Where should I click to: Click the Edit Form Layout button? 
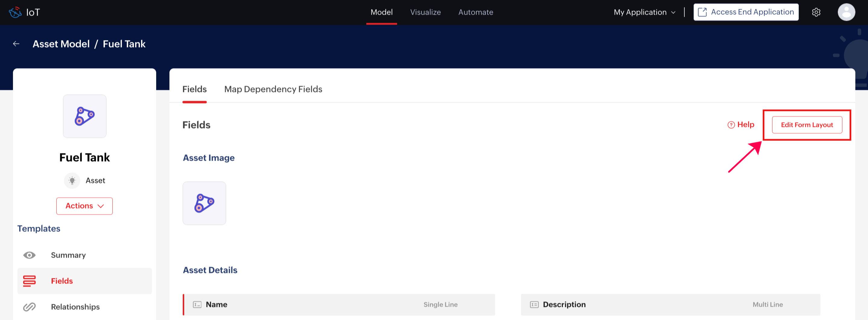tap(807, 125)
